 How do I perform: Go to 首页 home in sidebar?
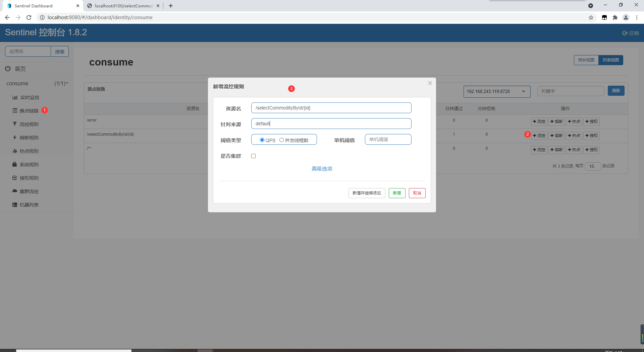click(x=20, y=69)
